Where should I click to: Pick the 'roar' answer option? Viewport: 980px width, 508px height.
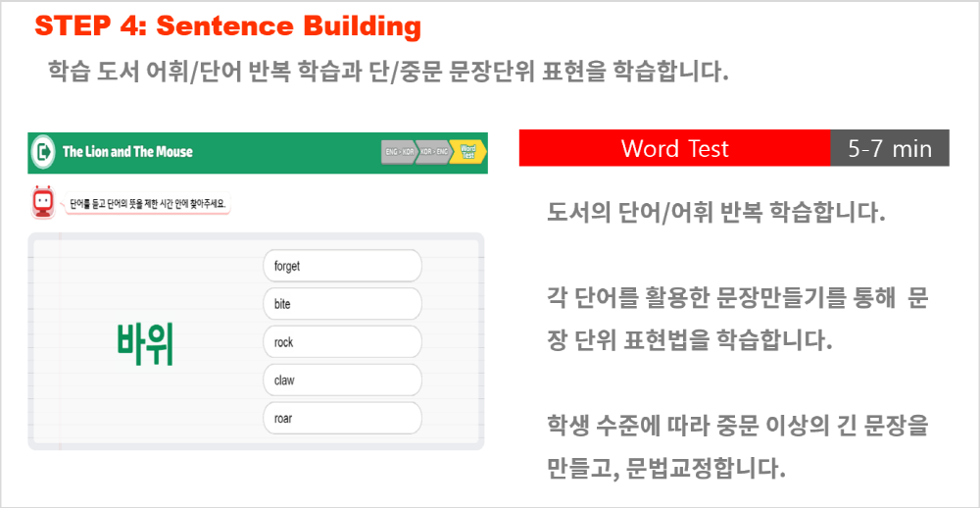(342, 419)
